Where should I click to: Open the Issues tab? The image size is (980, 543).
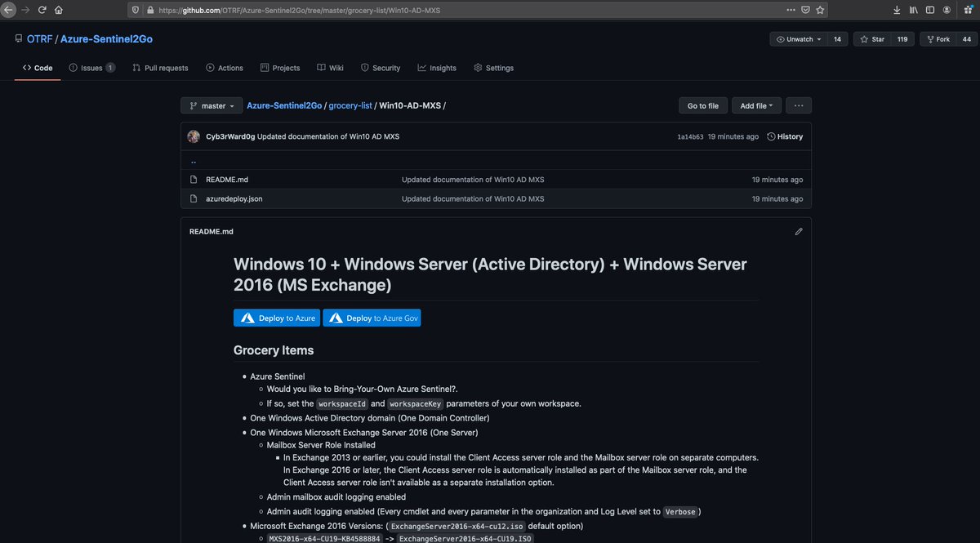click(x=91, y=68)
